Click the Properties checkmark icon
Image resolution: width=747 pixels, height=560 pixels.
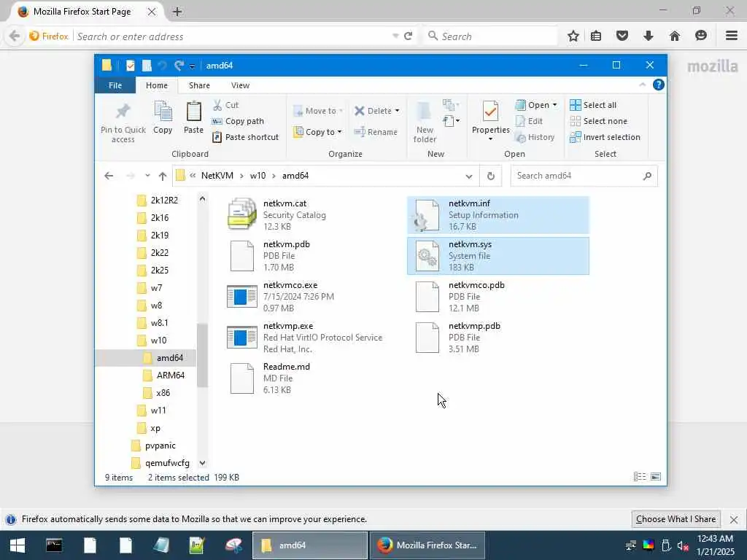pos(490,112)
